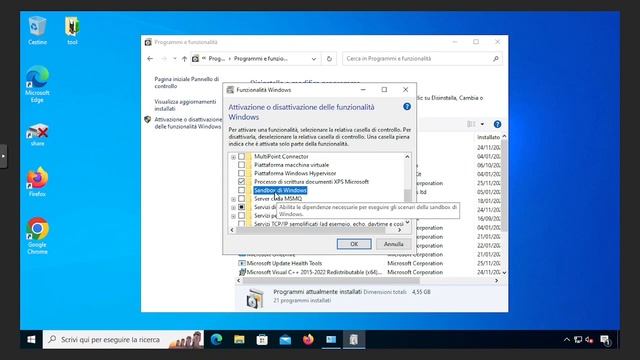This screenshot has width=640, height=360.
Task: Select Microsoft Update Health Tools in programs list
Action: pos(284,263)
